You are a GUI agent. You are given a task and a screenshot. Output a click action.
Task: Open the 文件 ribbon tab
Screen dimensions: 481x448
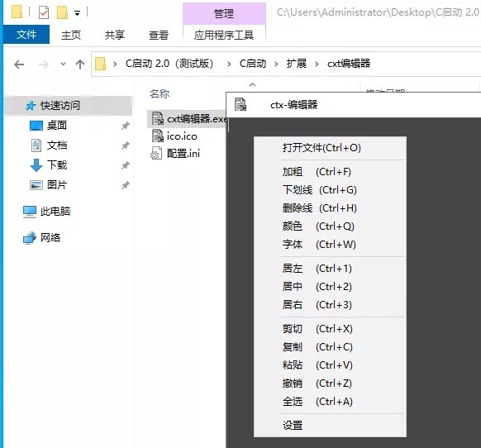coord(26,35)
